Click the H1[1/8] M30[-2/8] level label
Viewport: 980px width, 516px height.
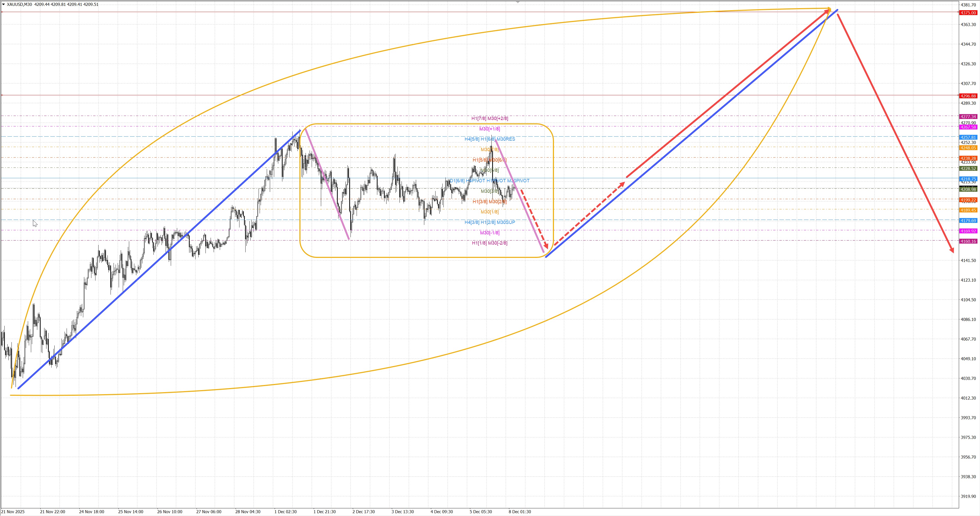(490, 243)
